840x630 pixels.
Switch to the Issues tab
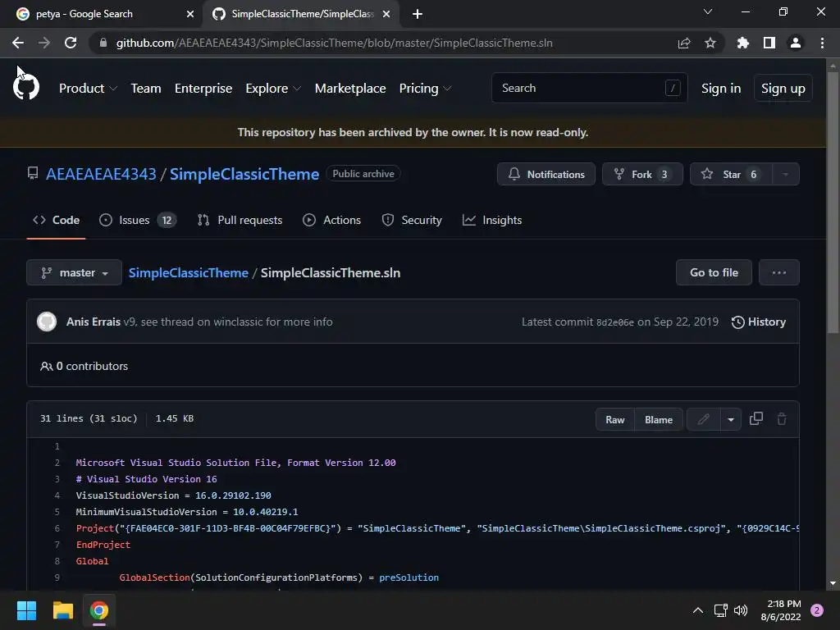pyautogui.click(x=138, y=220)
